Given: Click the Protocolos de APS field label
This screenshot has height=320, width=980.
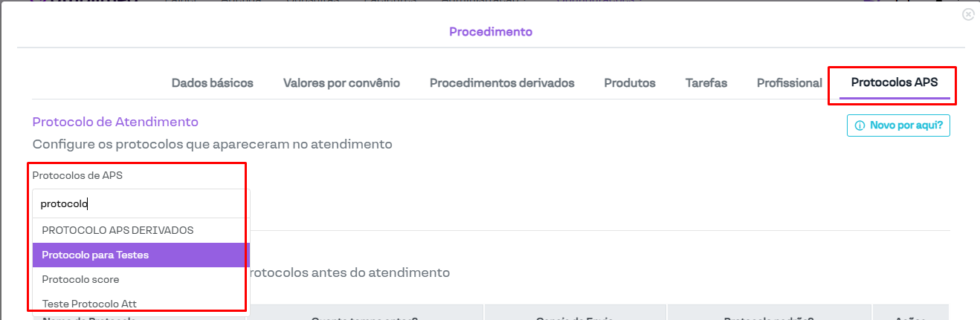Looking at the screenshot, I should point(77,176).
